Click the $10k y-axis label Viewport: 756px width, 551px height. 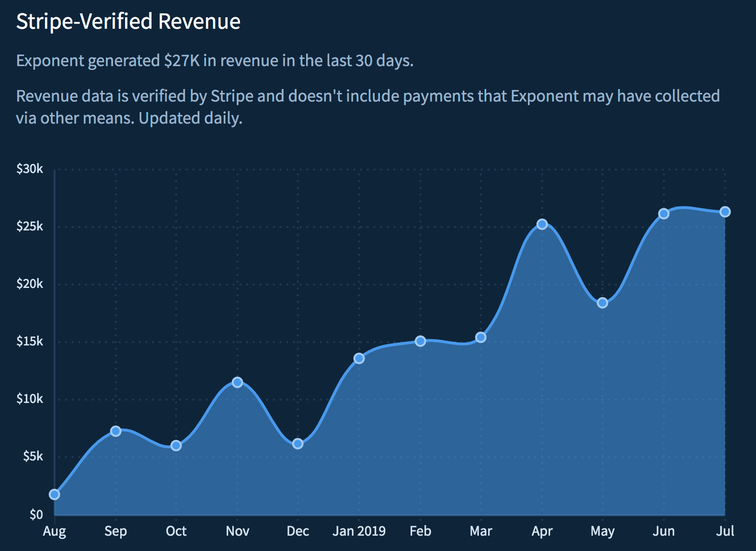30,399
